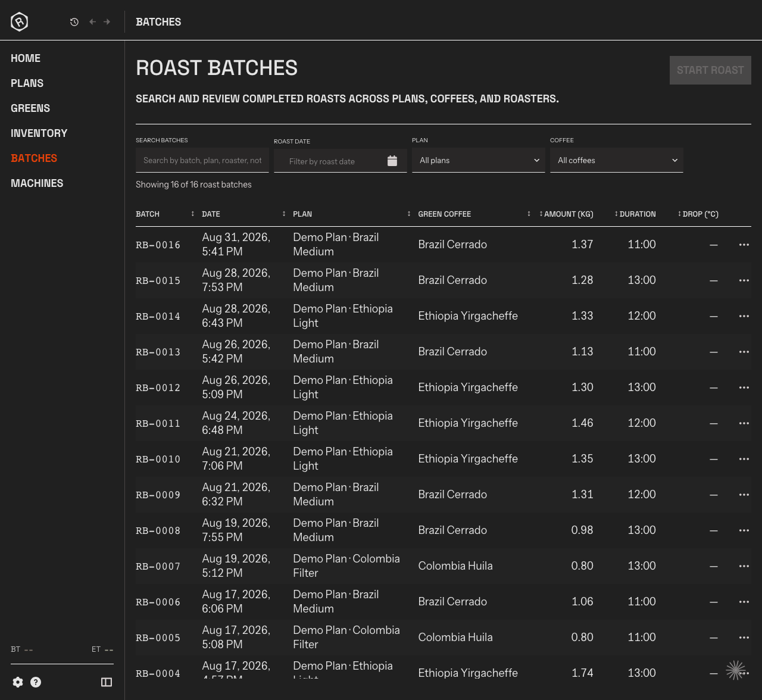This screenshot has height=700, width=762.
Task: Select Batches in sidebar
Action: [x=34, y=158]
